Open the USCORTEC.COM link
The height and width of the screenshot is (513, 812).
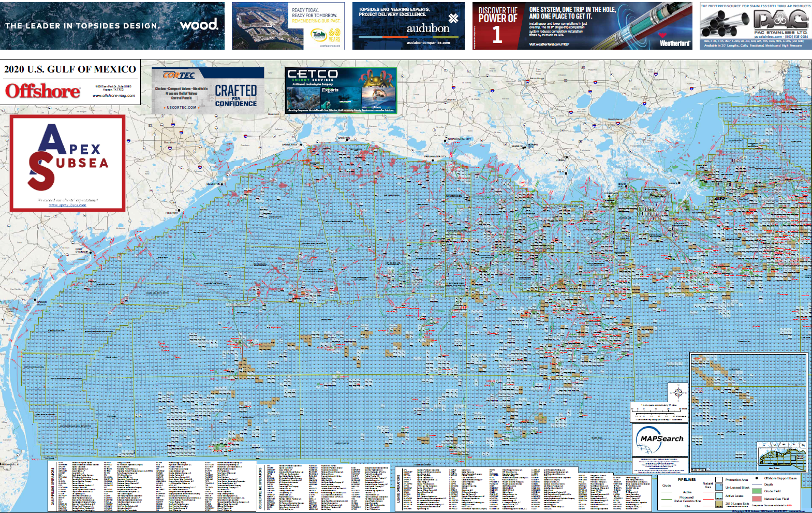pyautogui.click(x=182, y=108)
